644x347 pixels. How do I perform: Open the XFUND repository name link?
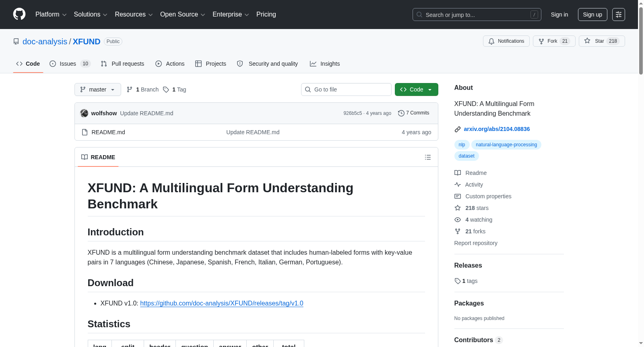(x=87, y=42)
